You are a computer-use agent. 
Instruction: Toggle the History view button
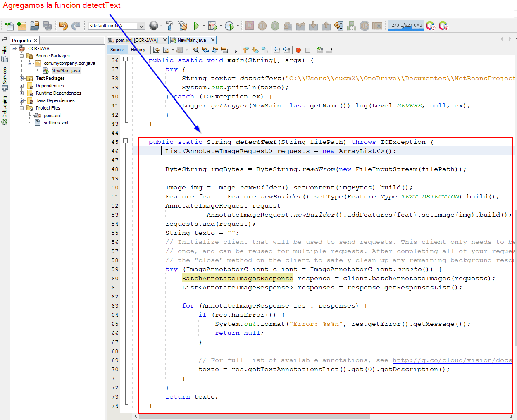(x=138, y=50)
